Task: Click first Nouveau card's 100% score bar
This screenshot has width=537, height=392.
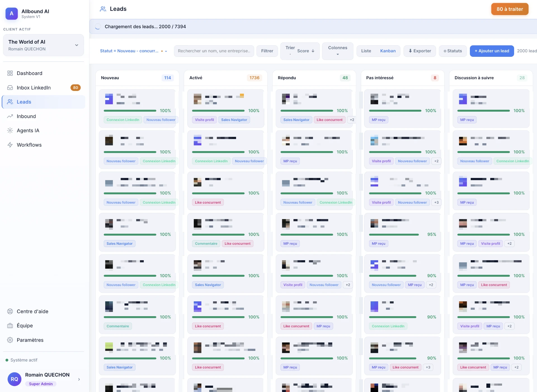Action: pos(130,111)
